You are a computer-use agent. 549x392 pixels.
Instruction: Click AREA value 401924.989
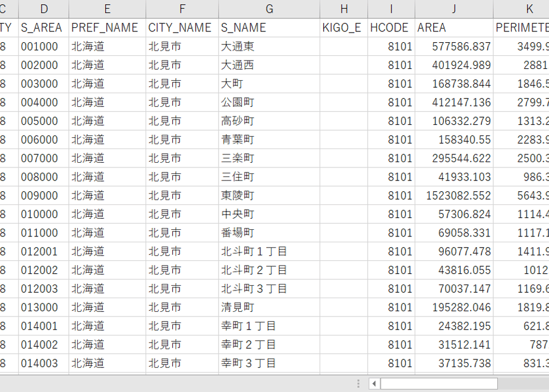(x=454, y=65)
